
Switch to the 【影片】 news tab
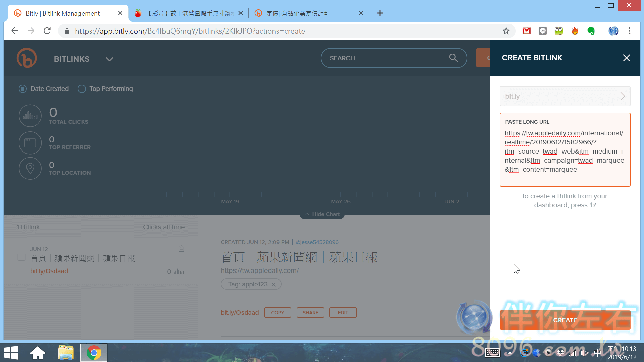189,13
